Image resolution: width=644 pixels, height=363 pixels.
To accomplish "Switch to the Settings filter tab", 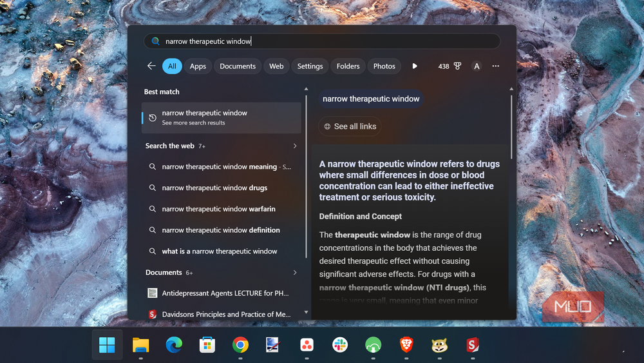I will point(310,66).
